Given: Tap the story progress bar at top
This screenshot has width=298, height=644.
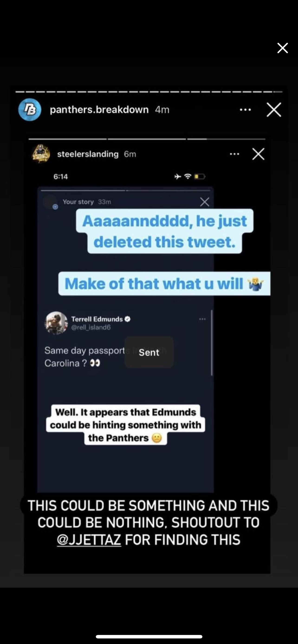Looking at the screenshot, I should [x=149, y=92].
